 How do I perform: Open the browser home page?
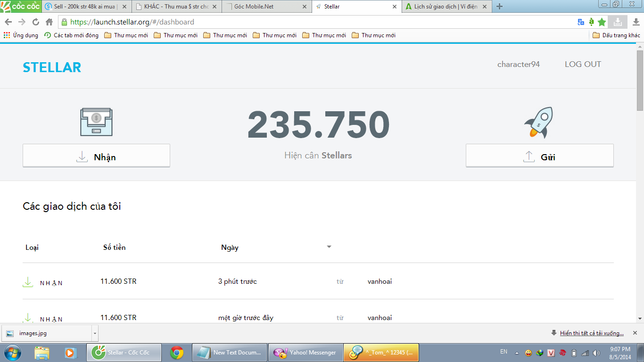click(x=49, y=22)
